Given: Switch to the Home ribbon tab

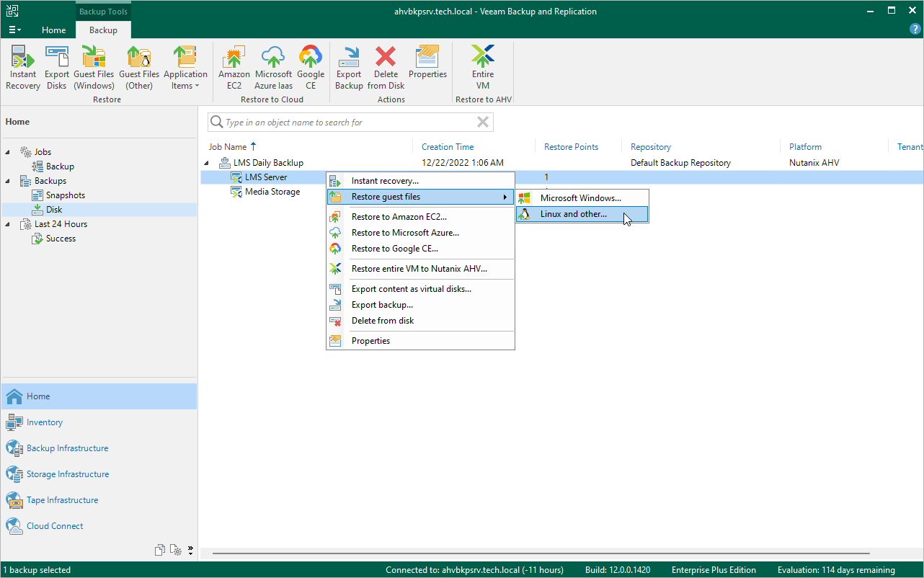Looking at the screenshot, I should click(53, 30).
